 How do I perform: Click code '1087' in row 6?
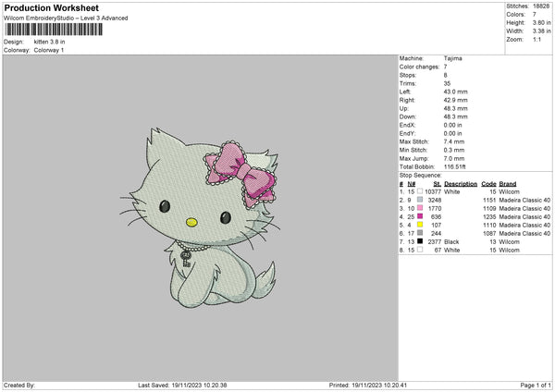489,233
